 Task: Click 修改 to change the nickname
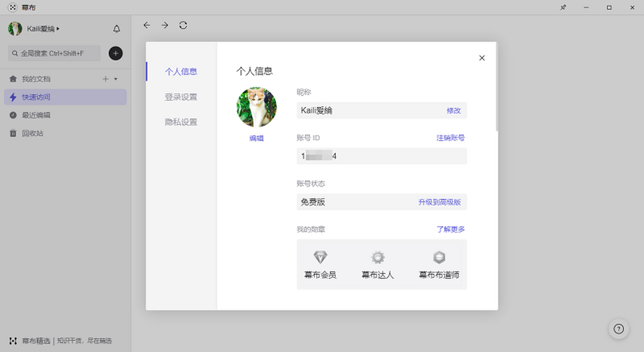pos(453,111)
